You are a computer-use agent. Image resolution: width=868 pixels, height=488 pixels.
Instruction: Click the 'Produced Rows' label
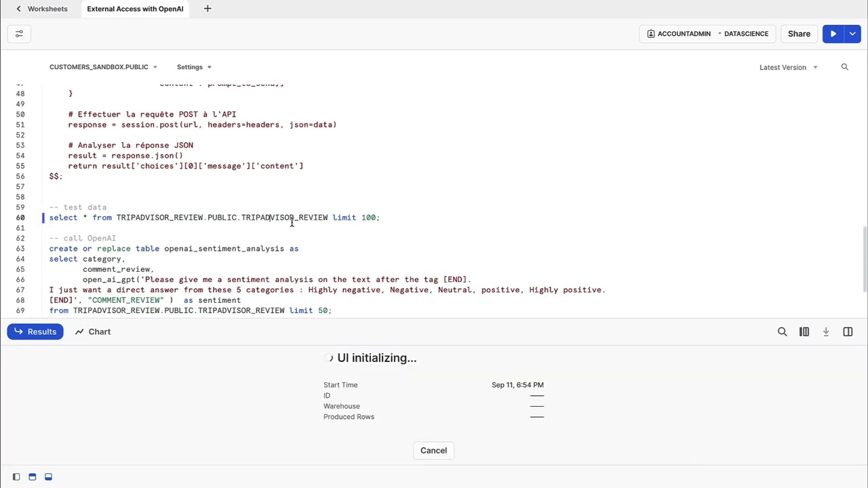[349, 417]
